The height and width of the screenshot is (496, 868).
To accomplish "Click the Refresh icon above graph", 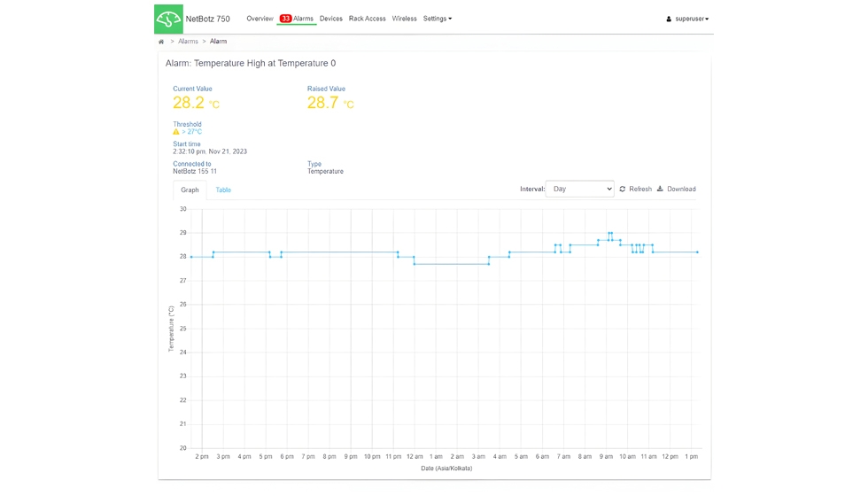I will coord(623,190).
